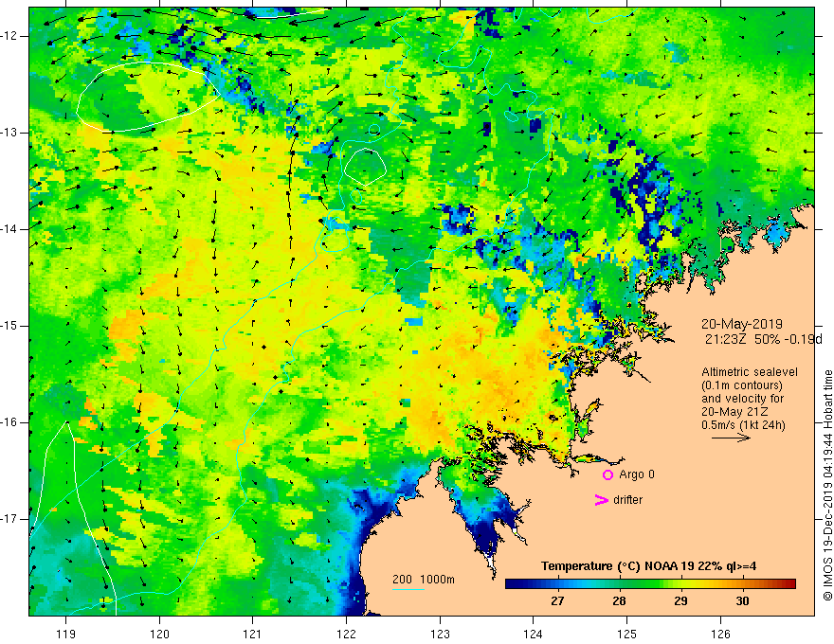Click the 'drifter' legend label
This screenshot has height=644, width=834.
[x=627, y=500]
